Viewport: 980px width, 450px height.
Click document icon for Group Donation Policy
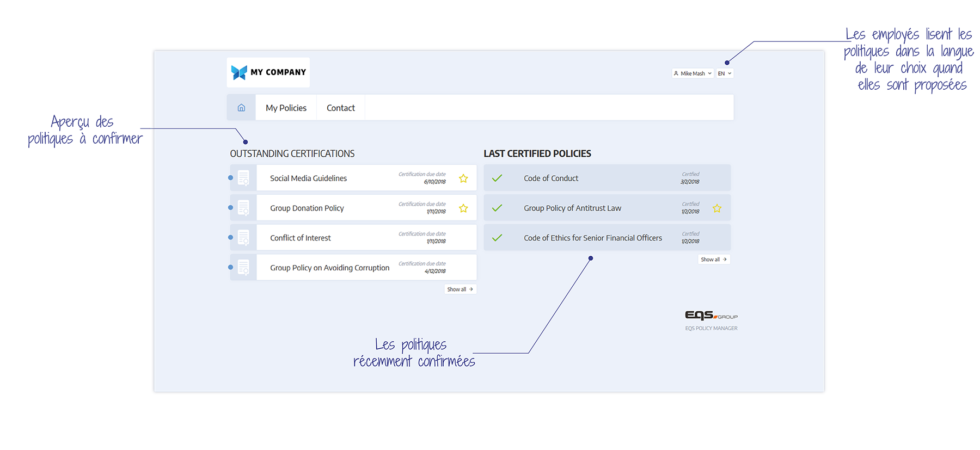[x=243, y=208]
